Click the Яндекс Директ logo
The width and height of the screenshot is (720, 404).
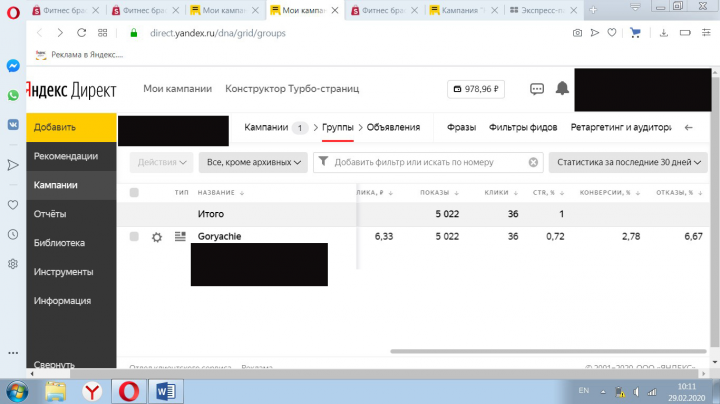pyautogui.click(x=71, y=90)
